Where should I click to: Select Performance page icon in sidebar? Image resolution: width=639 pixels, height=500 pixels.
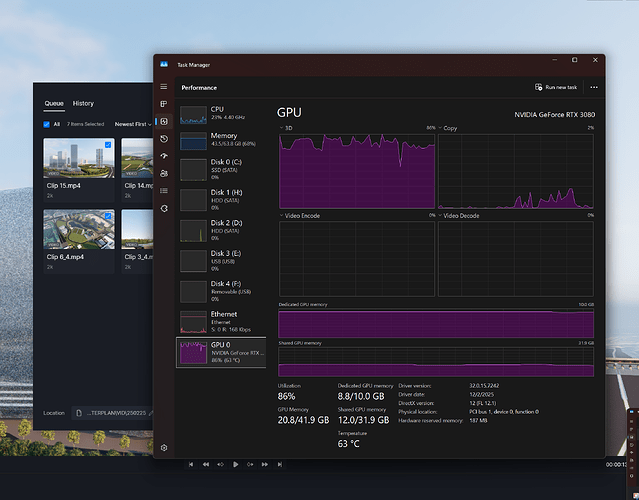click(164, 121)
